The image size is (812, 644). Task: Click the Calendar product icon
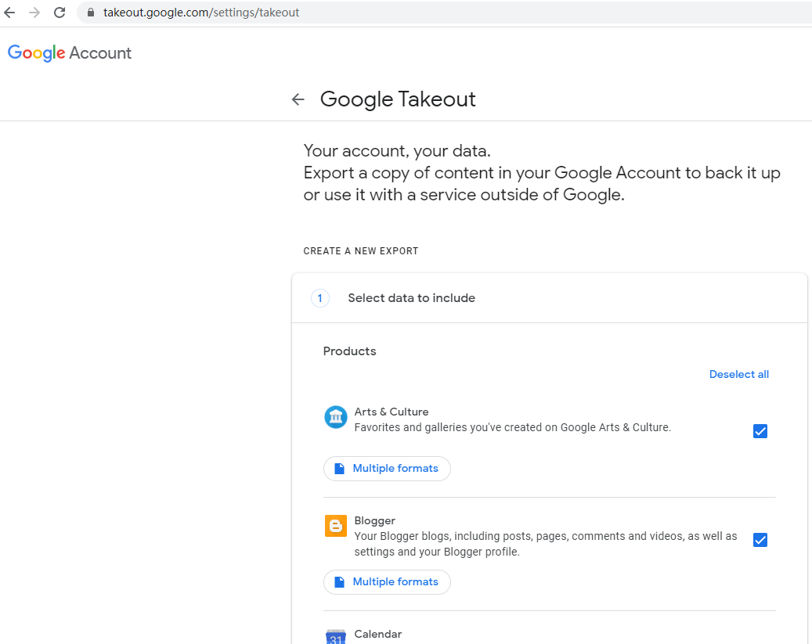[x=336, y=637]
